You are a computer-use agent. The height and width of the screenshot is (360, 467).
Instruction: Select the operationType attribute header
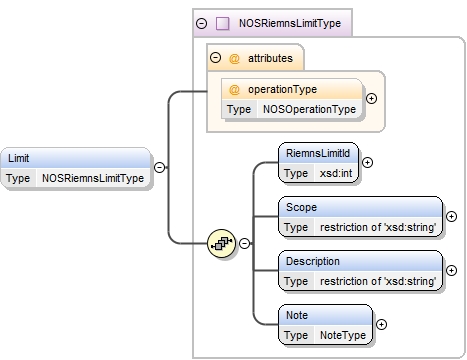pos(292,89)
